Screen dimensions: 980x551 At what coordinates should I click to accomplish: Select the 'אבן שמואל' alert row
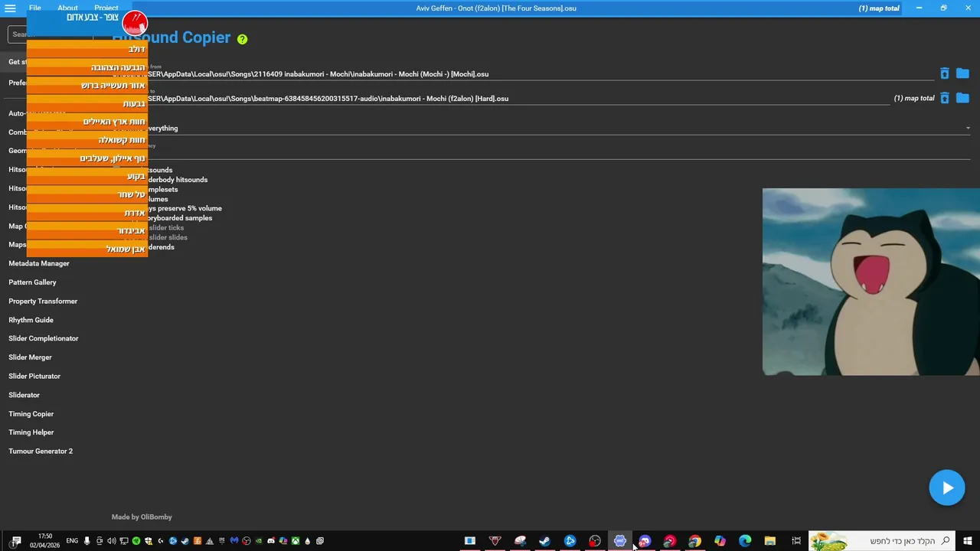tap(87, 249)
